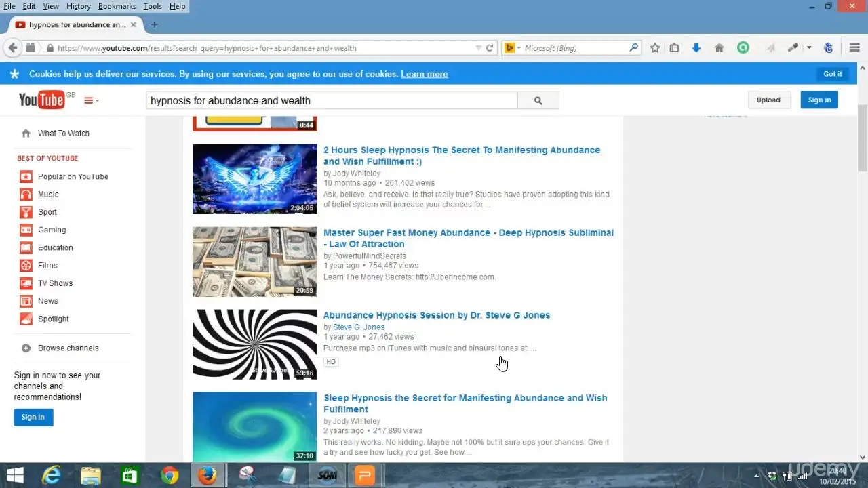
Task: Click the sidebar Sign in button
Action: click(33, 417)
